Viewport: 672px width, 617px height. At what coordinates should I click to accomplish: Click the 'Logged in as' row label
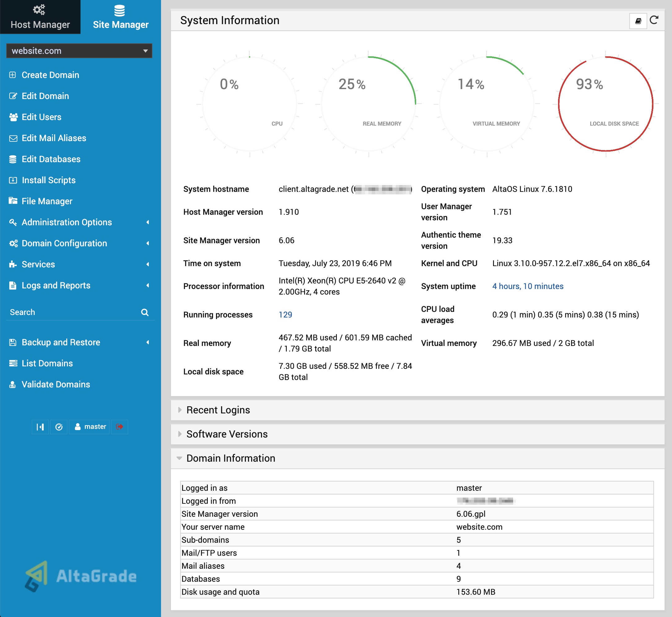click(x=204, y=488)
